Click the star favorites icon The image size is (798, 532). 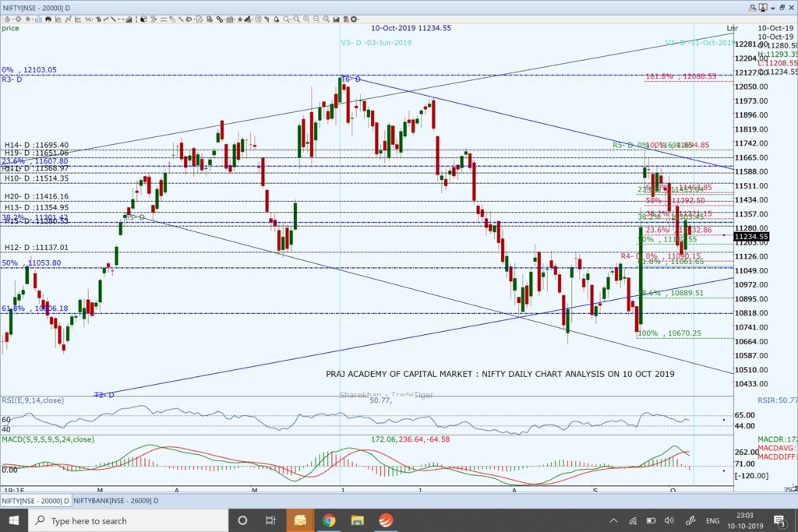pos(240,19)
